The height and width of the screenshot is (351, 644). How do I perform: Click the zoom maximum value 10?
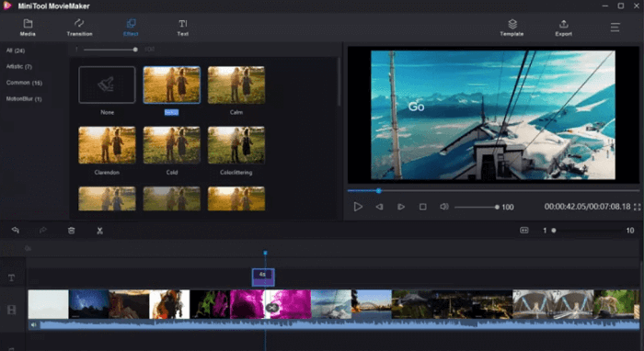pos(630,231)
